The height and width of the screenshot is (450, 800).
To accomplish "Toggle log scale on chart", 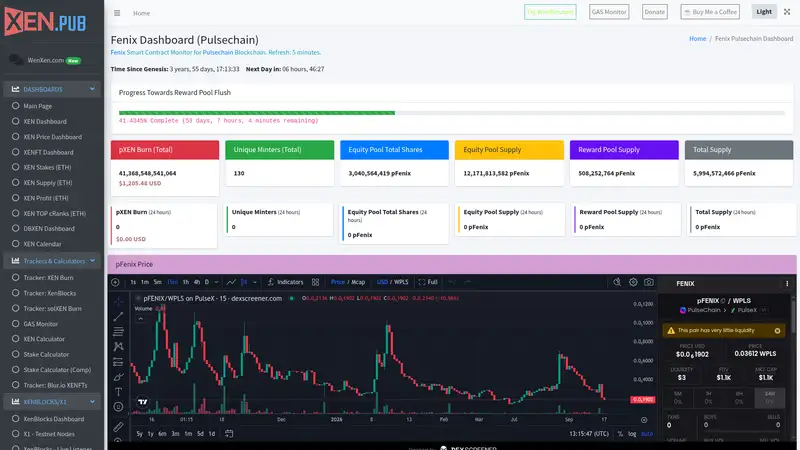I will coord(632,434).
